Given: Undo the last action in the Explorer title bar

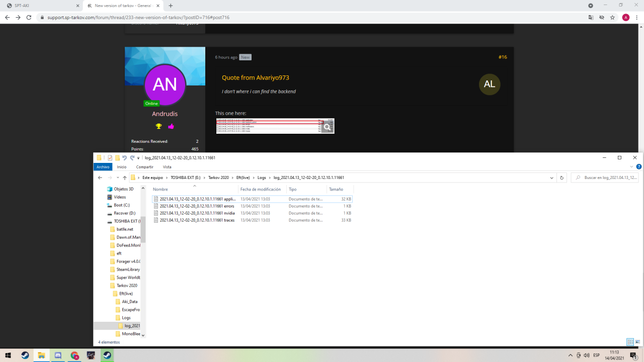Looking at the screenshot, I should coord(125,157).
